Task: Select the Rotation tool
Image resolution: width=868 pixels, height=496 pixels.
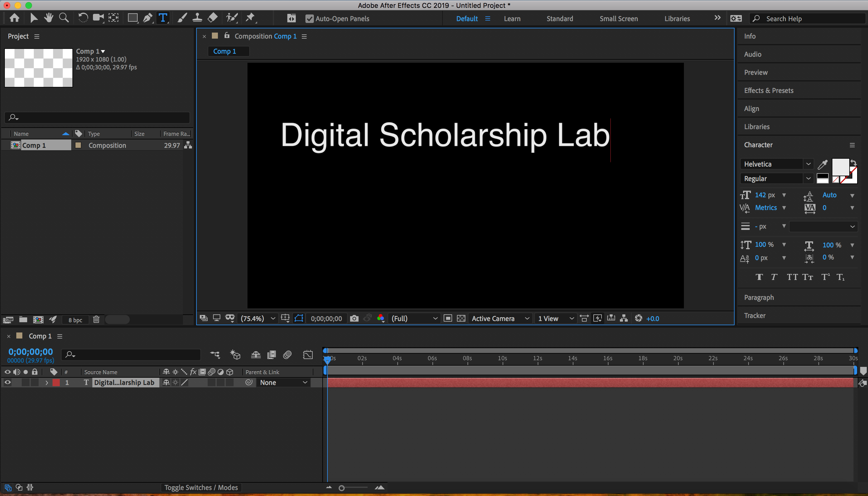Action: click(x=83, y=18)
